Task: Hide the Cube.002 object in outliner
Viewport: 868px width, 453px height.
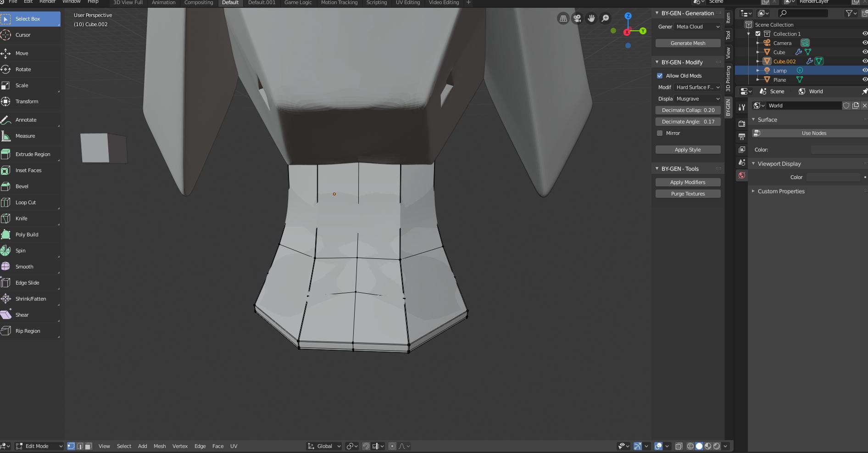Action: point(864,62)
